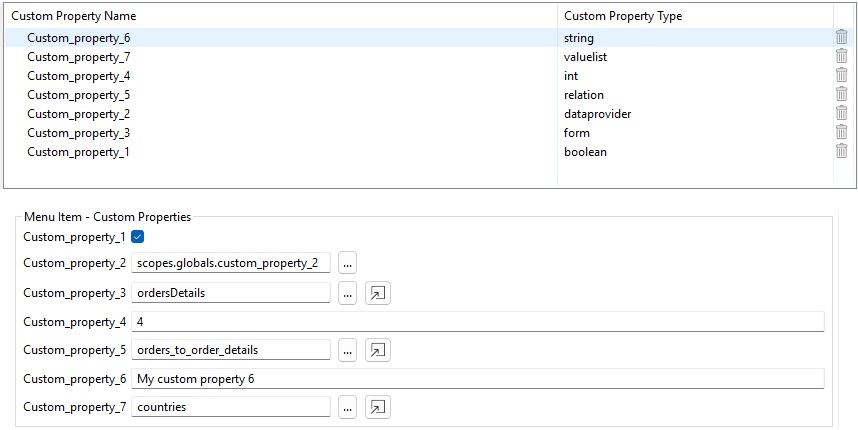Screen dimensions: 858x430
Task: Focus the 'My custom property 6' text field
Action: point(478,379)
